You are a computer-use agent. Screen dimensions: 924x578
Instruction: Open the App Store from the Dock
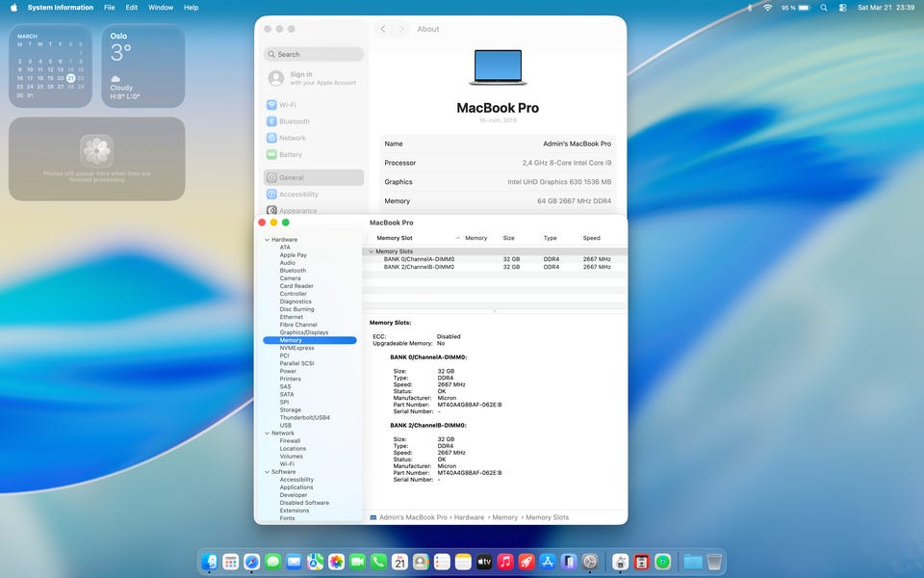click(548, 561)
